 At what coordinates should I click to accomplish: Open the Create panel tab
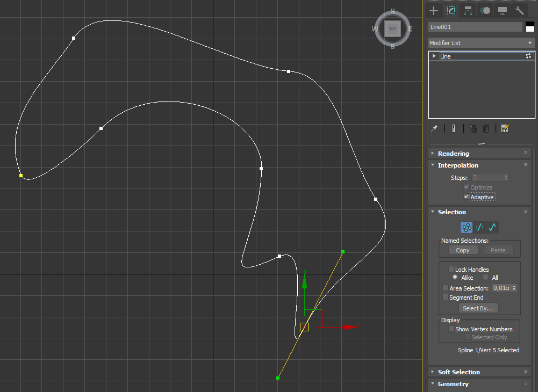point(434,10)
